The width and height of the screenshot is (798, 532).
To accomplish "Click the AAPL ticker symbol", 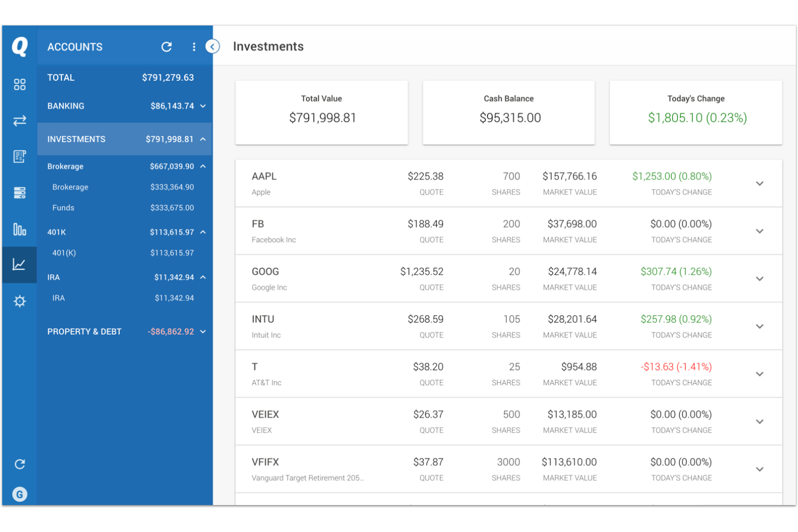I will tap(264, 176).
